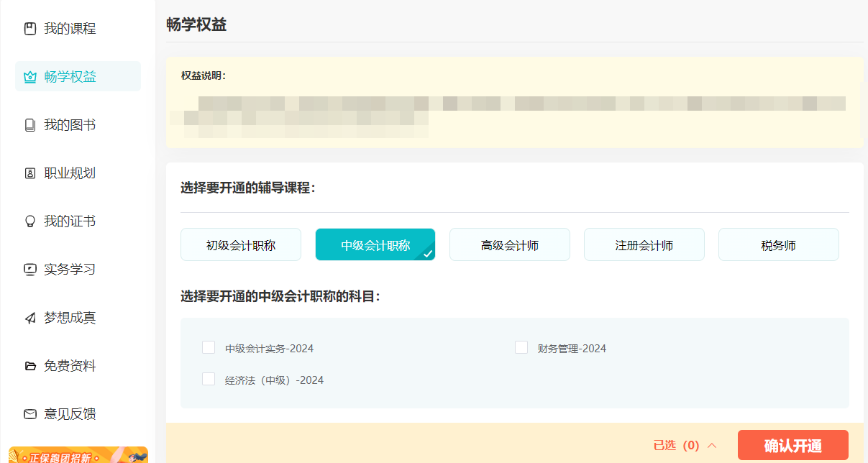Open 实务学习 using its icon

29,269
